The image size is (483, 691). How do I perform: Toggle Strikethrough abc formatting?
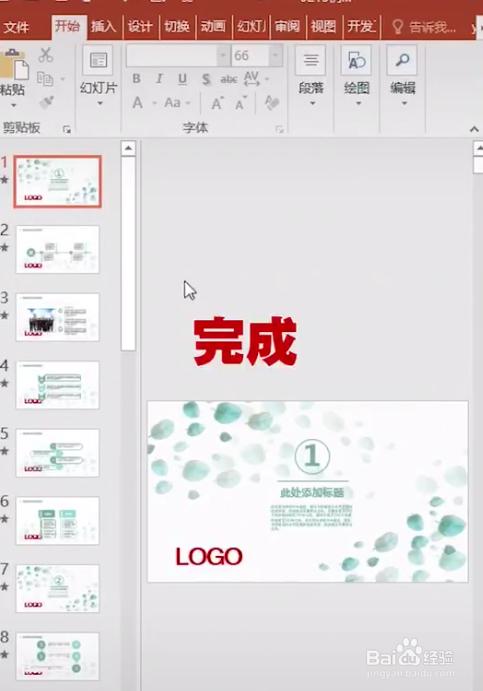click(229, 79)
